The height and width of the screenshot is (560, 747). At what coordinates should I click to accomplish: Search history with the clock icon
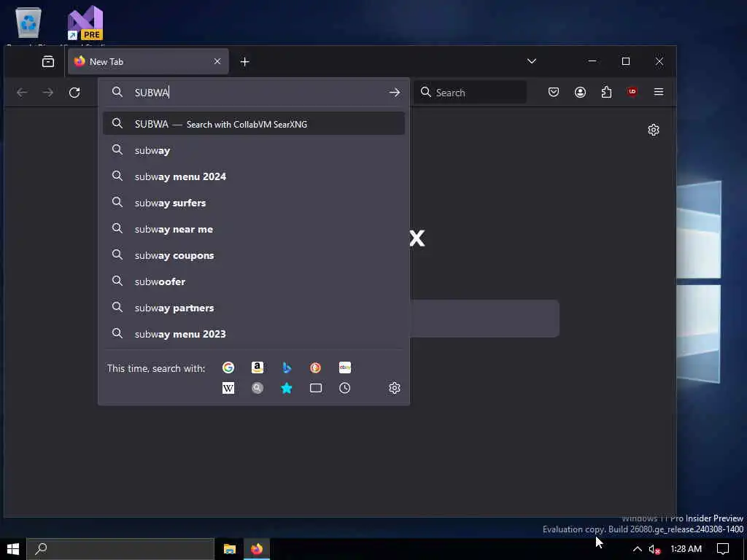pos(345,388)
